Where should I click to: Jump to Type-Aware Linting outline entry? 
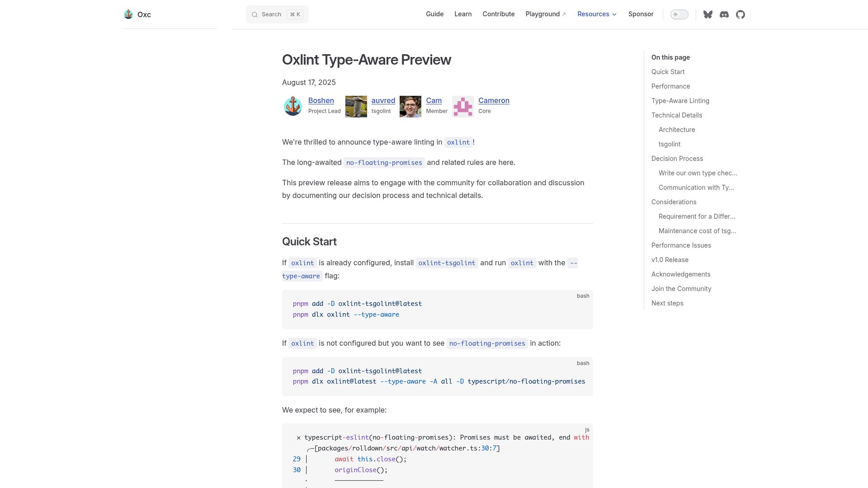[680, 101]
